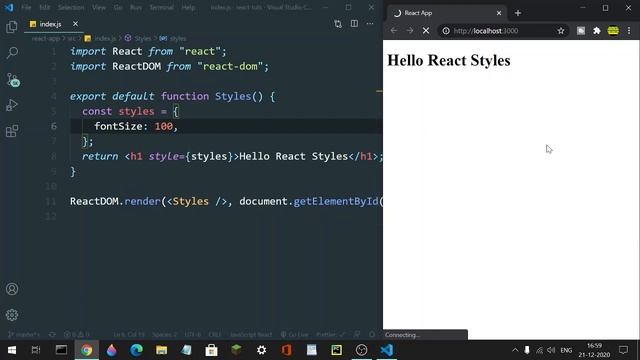Open the feedback icon in status bar
This screenshot has height=360, width=640.
pyautogui.click(x=357, y=334)
